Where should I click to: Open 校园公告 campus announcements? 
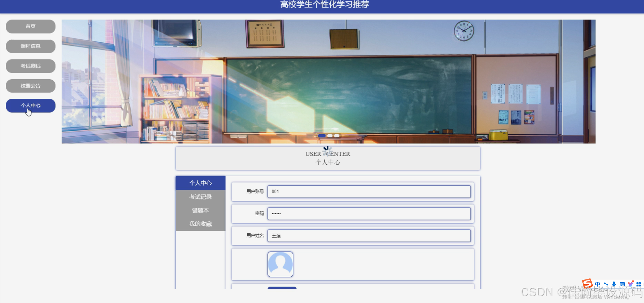30,86
